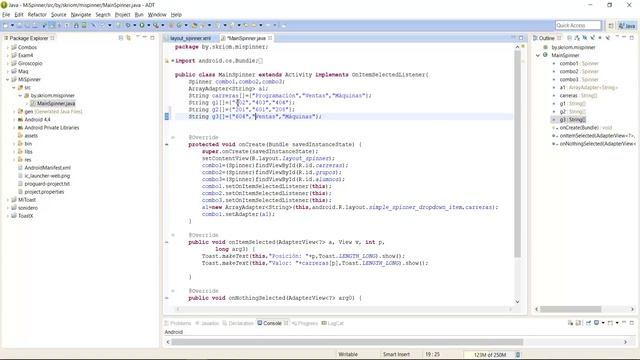Open the Navigate menu
640x360 pixels.
point(81,15)
